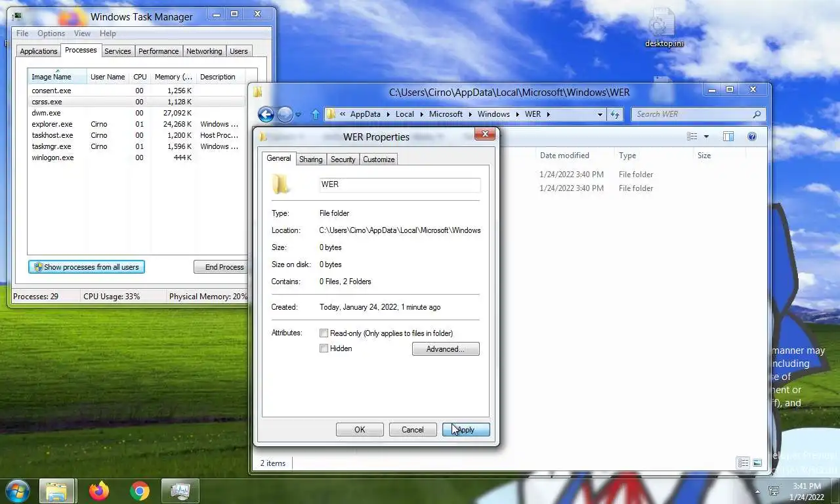Viewport: 840px width, 504px height.
Task: Select the explorer.exe process row
Action: 136,124
